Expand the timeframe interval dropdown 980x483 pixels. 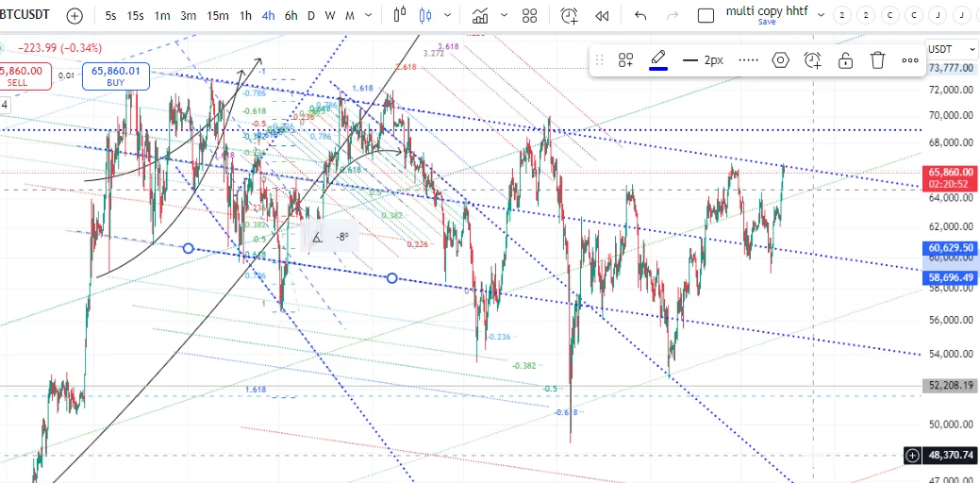(x=370, y=16)
